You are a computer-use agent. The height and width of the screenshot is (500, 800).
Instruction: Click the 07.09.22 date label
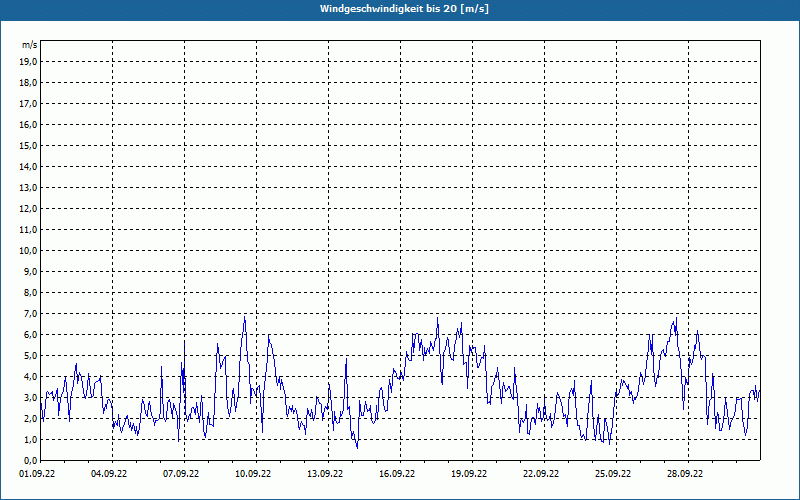[x=181, y=474]
